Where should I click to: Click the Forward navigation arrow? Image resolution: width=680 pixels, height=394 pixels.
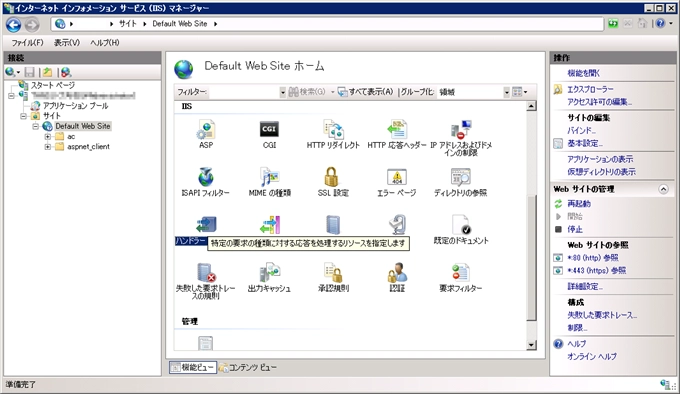(x=31, y=25)
